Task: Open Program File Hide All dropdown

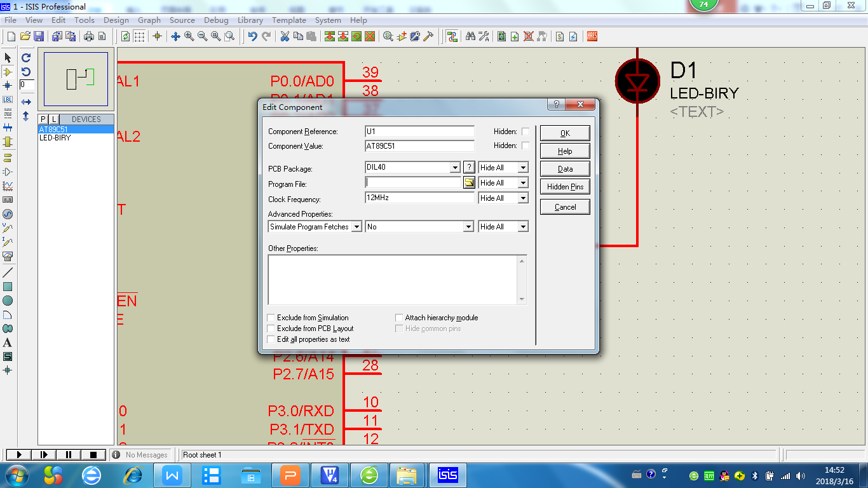Action: click(523, 183)
